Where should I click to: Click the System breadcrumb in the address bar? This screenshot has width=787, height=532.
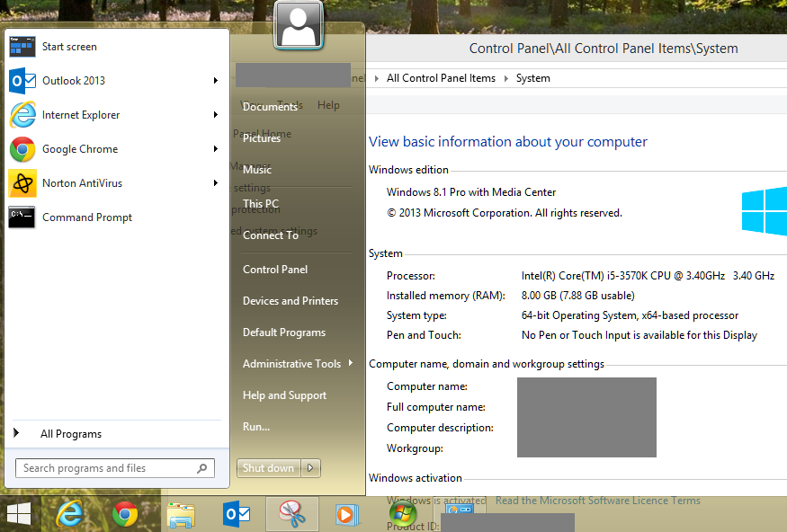click(x=533, y=79)
